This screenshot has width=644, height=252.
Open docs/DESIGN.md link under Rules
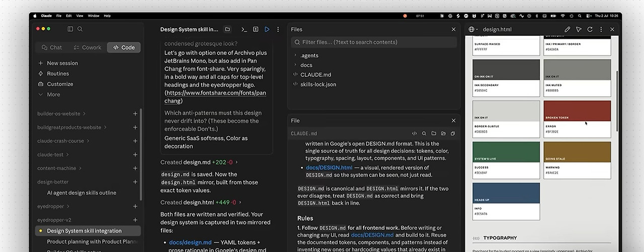(372, 235)
